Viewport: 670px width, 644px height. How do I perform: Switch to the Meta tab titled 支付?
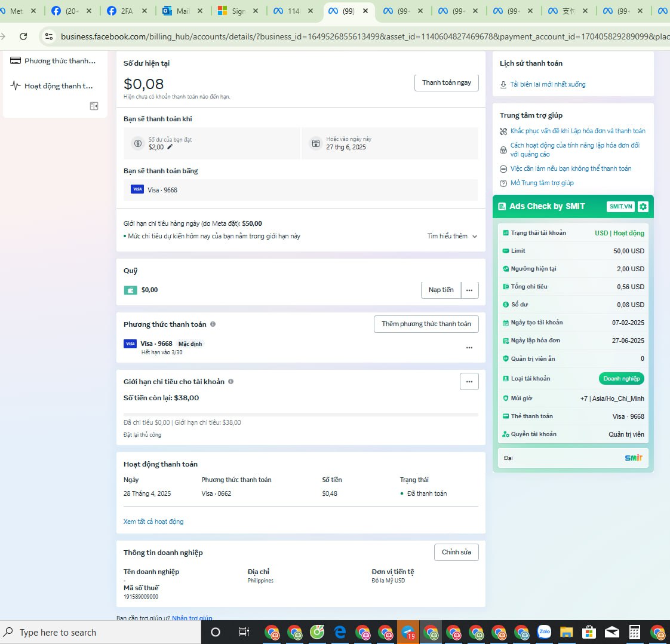coord(568,11)
